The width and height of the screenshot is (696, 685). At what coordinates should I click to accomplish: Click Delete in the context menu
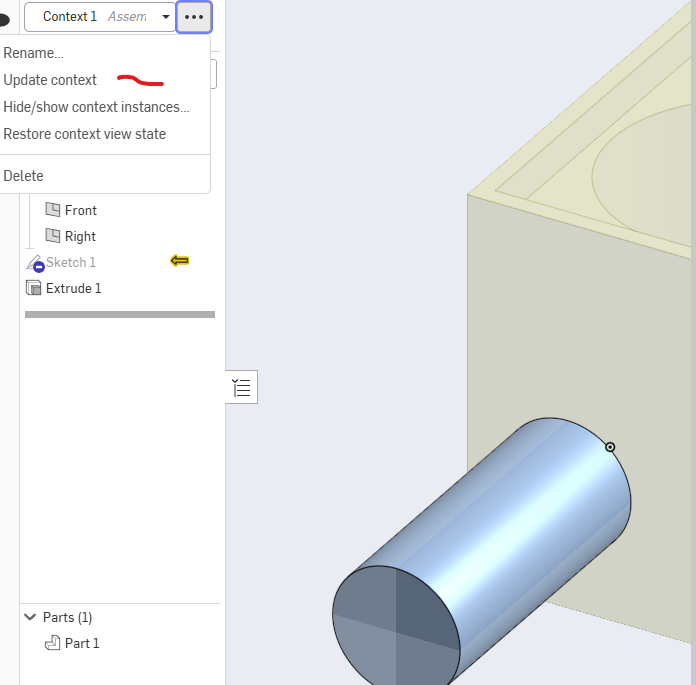23,176
